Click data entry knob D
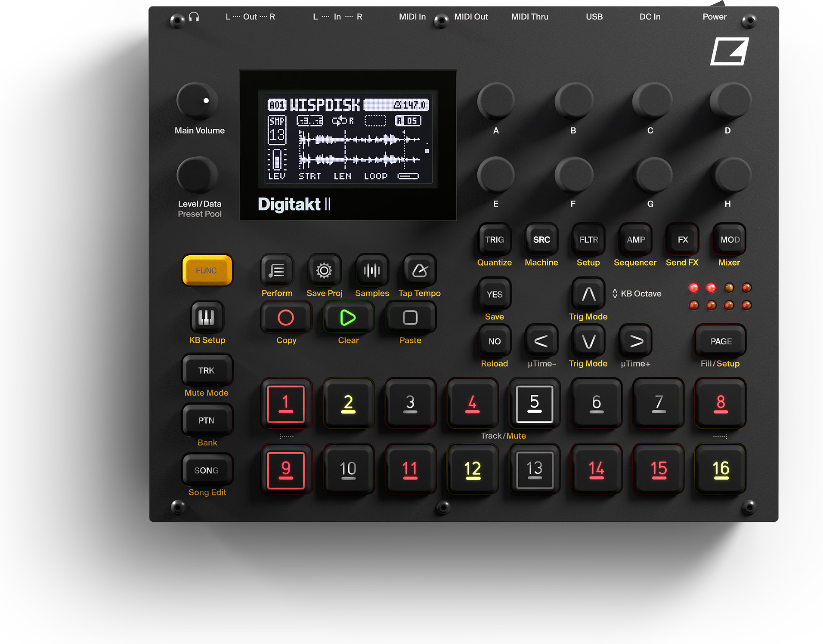 pos(730,101)
